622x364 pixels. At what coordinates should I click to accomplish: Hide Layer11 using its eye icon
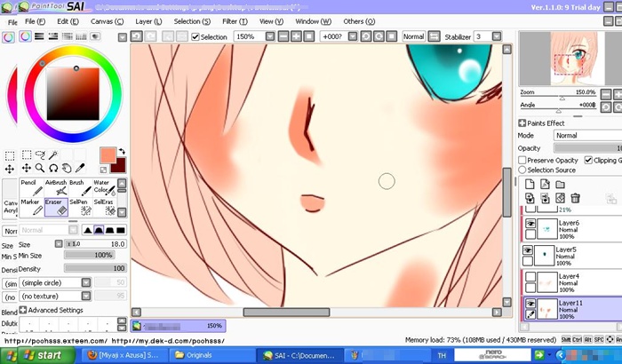click(530, 304)
